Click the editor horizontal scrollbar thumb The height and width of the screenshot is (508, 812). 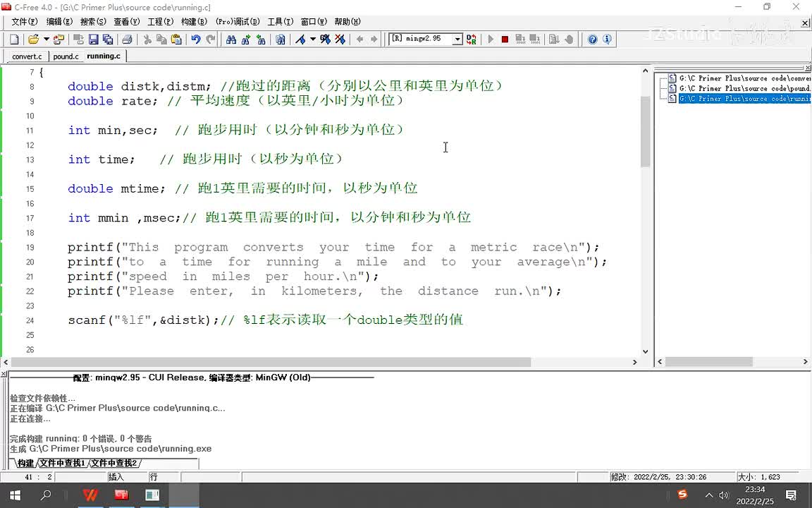click(271, 362)
